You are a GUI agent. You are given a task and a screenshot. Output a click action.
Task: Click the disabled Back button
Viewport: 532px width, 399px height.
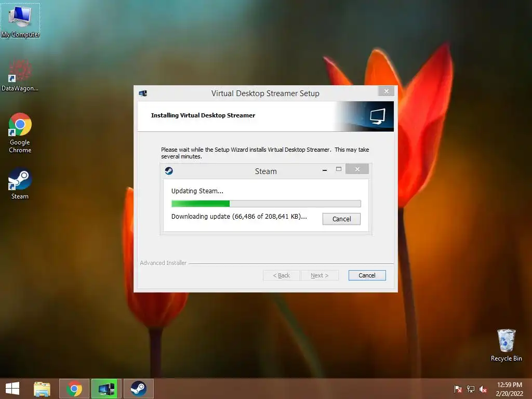point(282,275)
